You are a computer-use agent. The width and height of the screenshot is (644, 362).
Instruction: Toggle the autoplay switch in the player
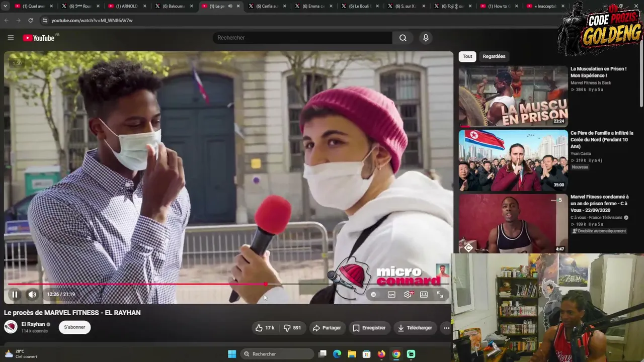click(x=373, y=295)
